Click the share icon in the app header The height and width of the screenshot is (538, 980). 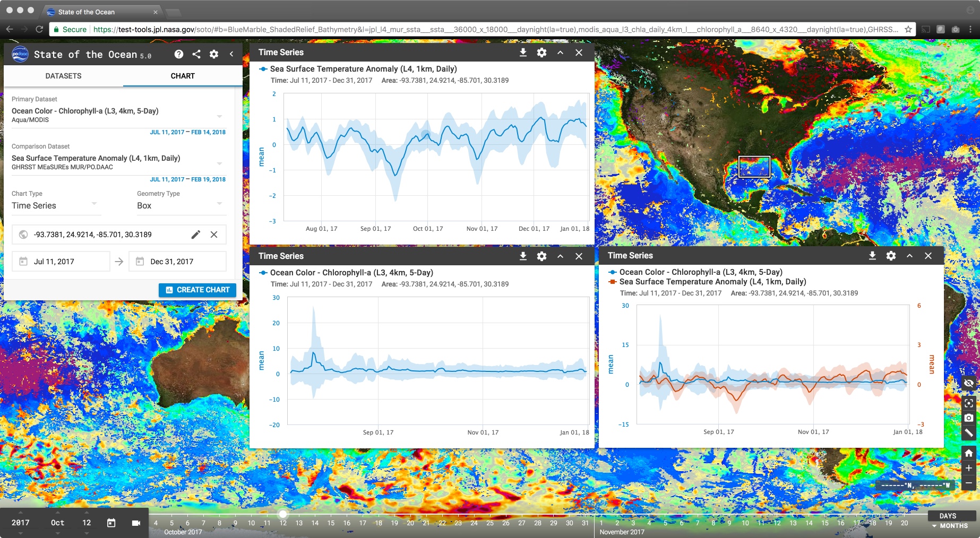click(196, 54)
